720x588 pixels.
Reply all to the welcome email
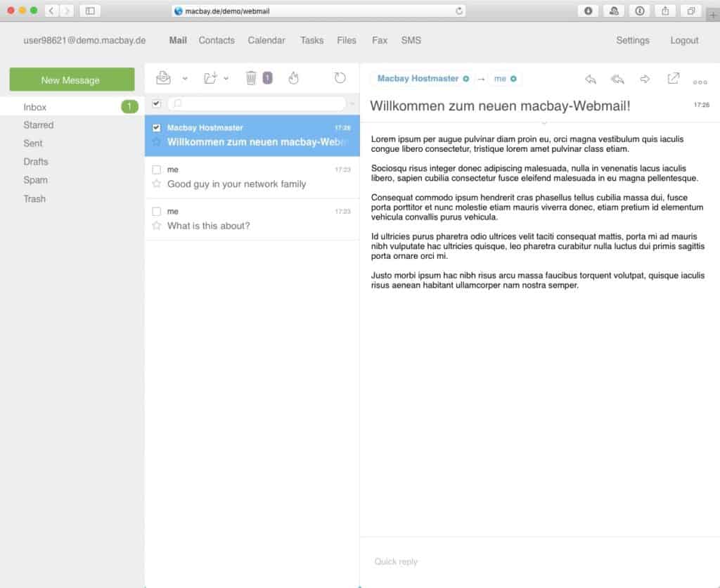pyautogui.click(x=618, y=79)
